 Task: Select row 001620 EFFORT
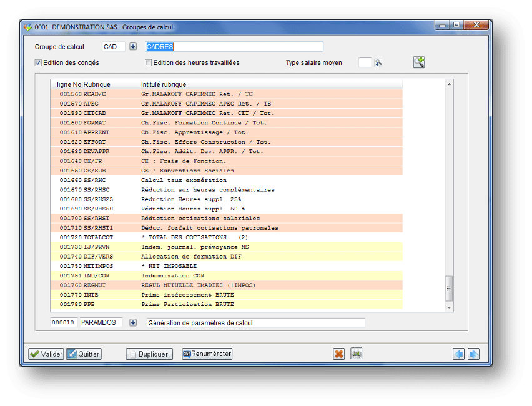227,142
